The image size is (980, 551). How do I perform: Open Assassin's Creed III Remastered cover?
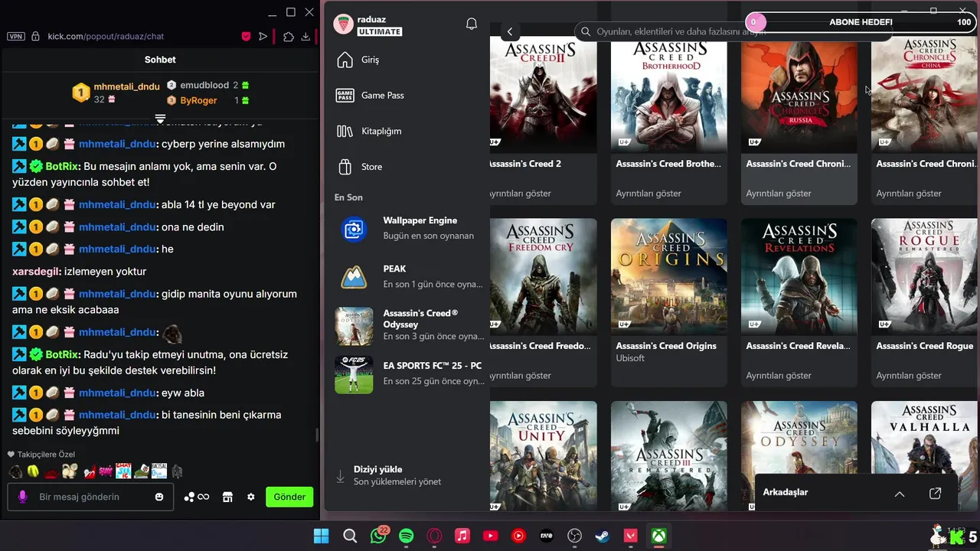click(669, 456)
